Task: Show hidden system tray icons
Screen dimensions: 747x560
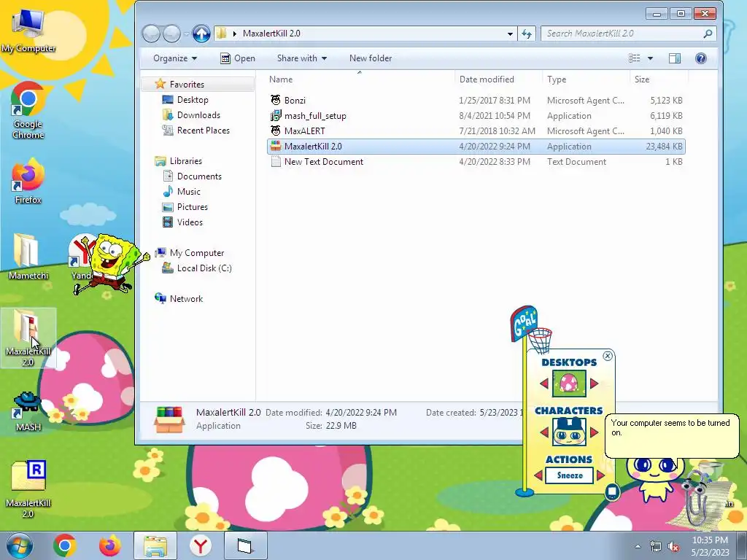Action: click(x=638, y=546)
